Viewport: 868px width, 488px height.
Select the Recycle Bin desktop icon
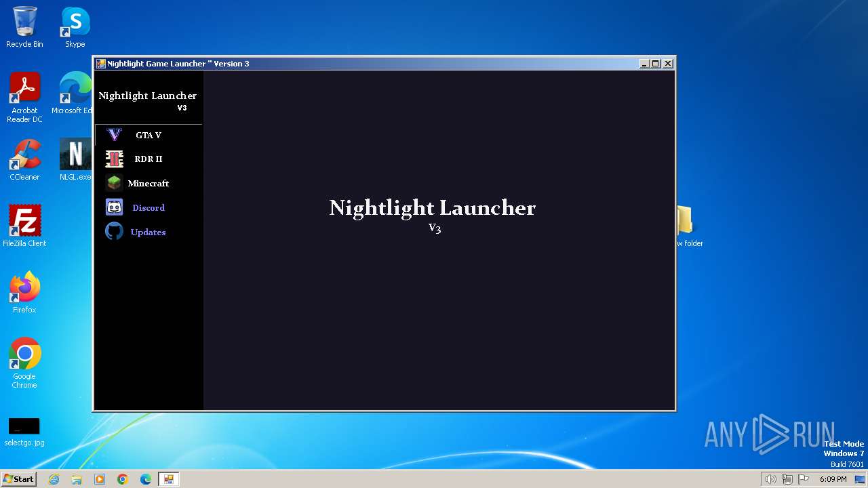click(24, 27)
